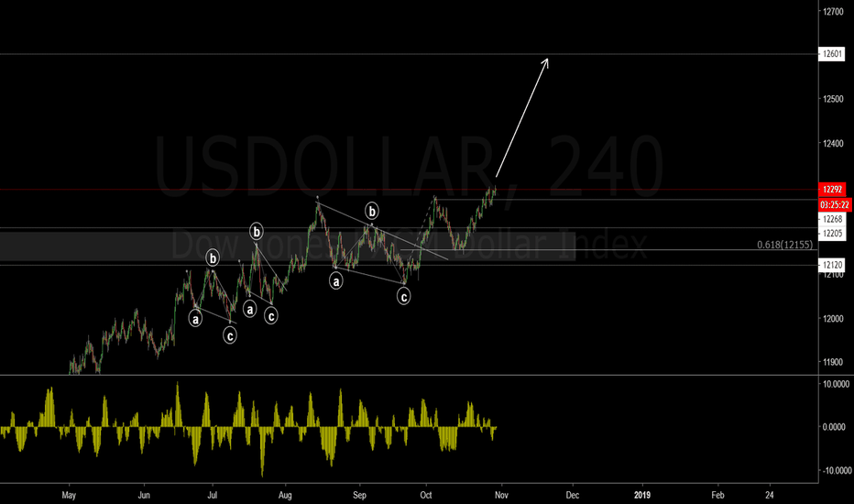The width and height of the screenshot is (854, 504).
Task: Select the circled c wave label under late-September low
Action: coord(403,296)
